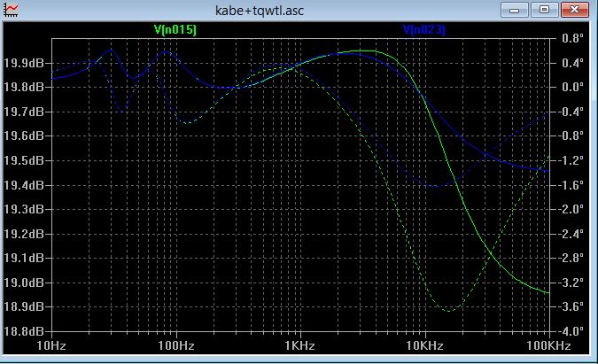Click the 19.4dB left axis label
598x364 pixels.
coord(24,185)
